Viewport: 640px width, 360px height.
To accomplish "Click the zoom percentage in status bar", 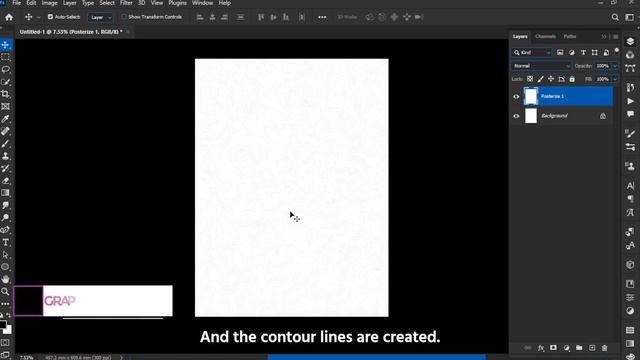I will [x=27, y=358].
